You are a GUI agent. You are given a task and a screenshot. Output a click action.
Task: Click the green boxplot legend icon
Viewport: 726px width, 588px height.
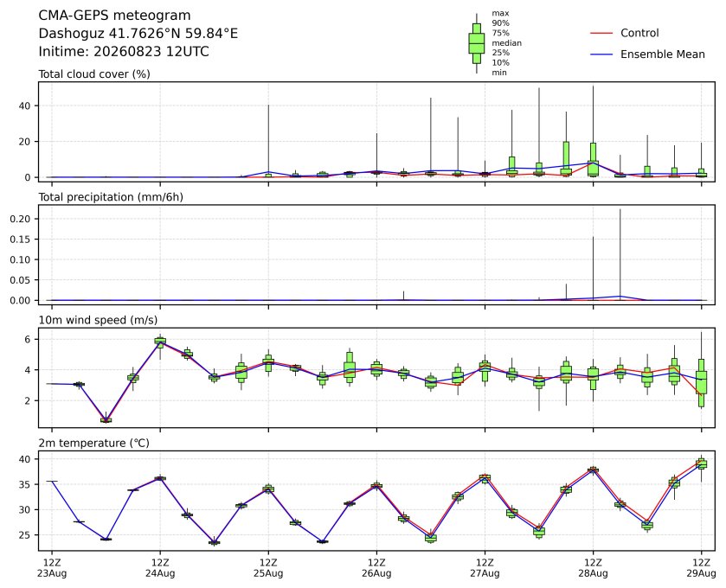[477, 43]
